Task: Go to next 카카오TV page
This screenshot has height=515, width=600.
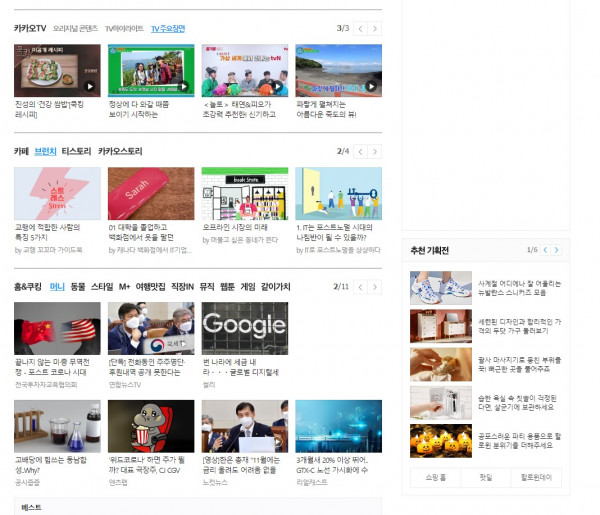Action: [375, 29]
